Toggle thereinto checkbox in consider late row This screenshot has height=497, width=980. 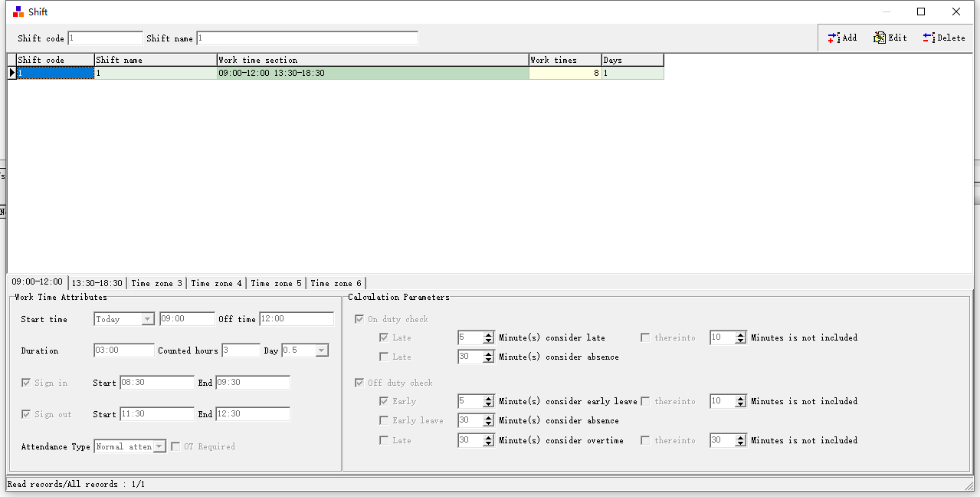(x=645, y=337)
